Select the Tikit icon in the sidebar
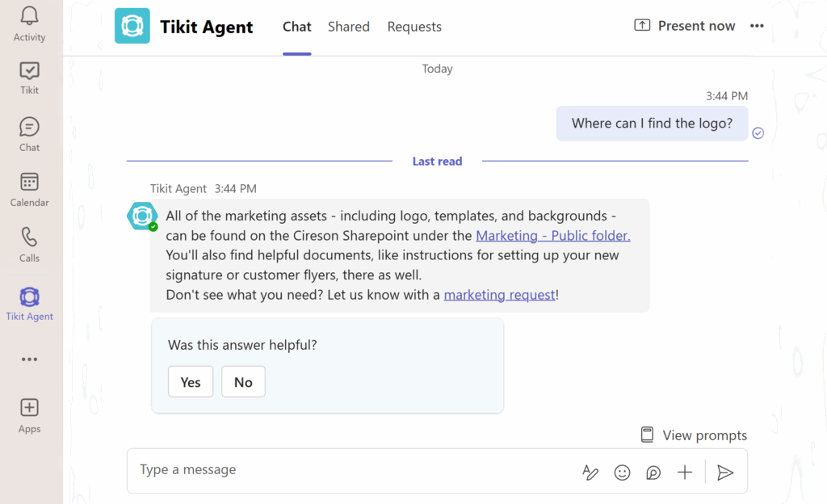This screenshot has height=504, width=827. (x=29, y=78)
